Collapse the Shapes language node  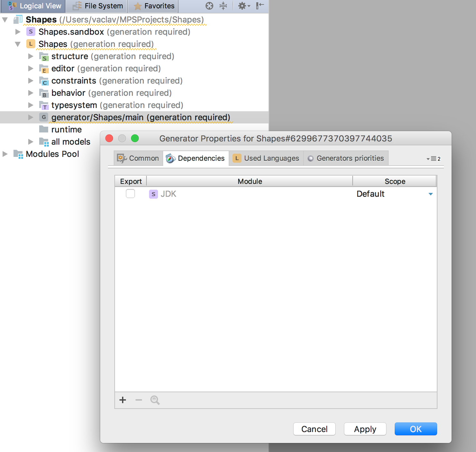tap(18, 44)
